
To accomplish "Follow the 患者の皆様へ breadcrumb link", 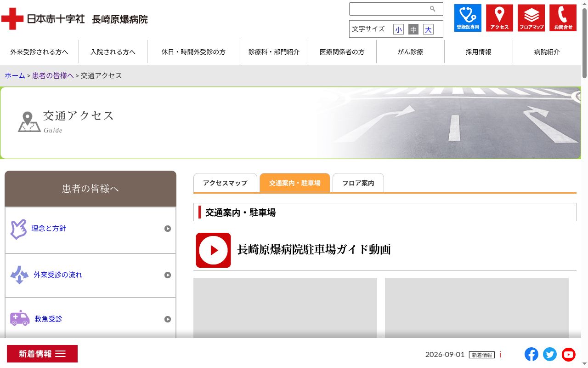I will [x=53, y=75].
